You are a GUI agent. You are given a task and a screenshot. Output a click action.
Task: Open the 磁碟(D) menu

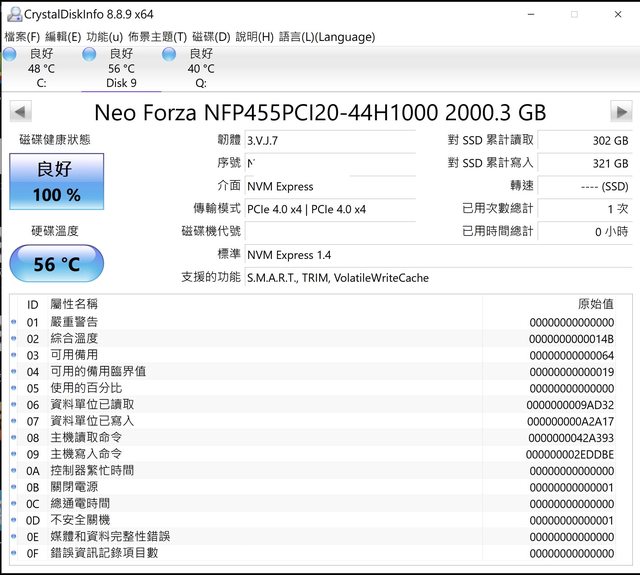pyautogui.click(x=211, y=37)
